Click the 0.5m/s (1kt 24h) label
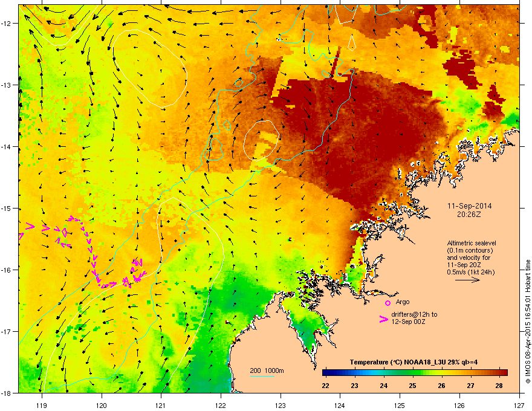 [471, 272]
